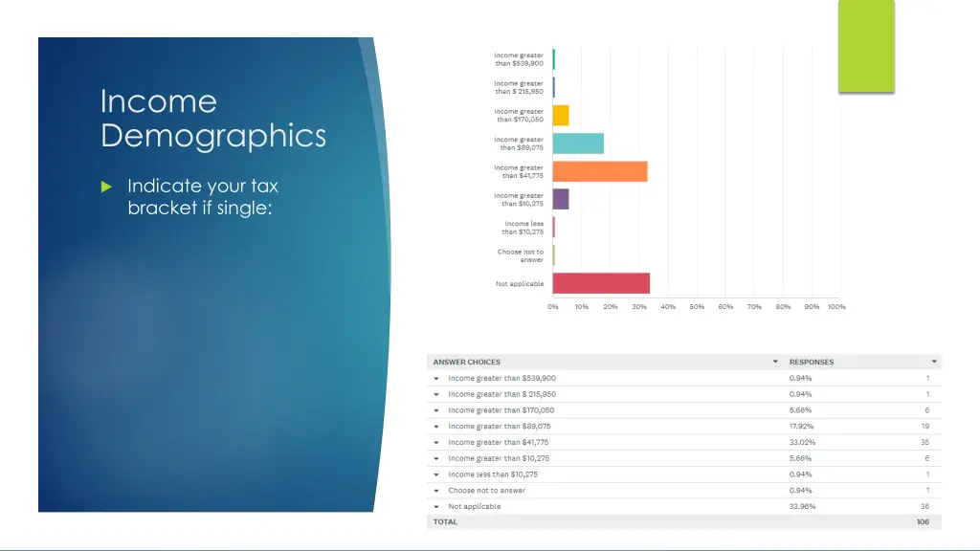Click the 'ANSWER CHOICES' column header
Image resolution: width=980 pixels, height=551 pixels.
[466, 362]
